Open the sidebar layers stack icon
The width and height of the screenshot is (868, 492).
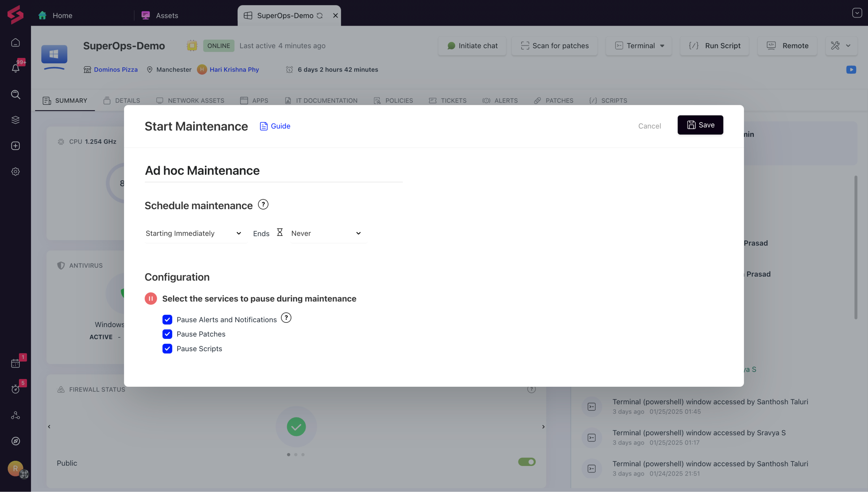click(15, 120)
